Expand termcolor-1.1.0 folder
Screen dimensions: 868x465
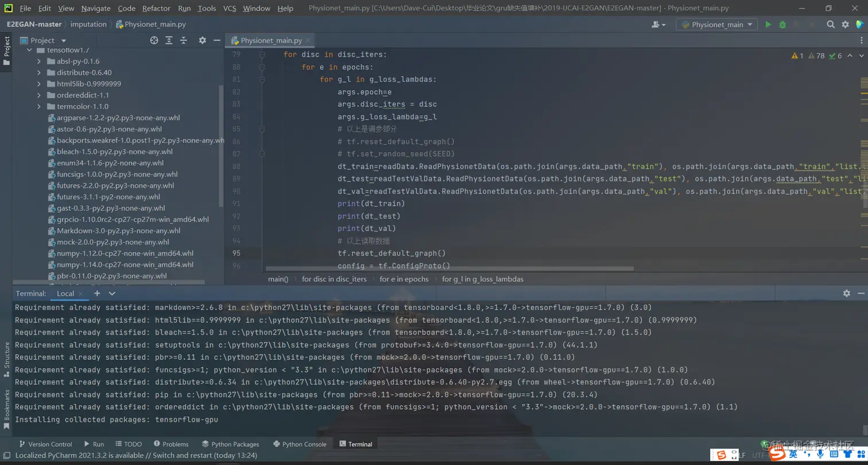39,107
